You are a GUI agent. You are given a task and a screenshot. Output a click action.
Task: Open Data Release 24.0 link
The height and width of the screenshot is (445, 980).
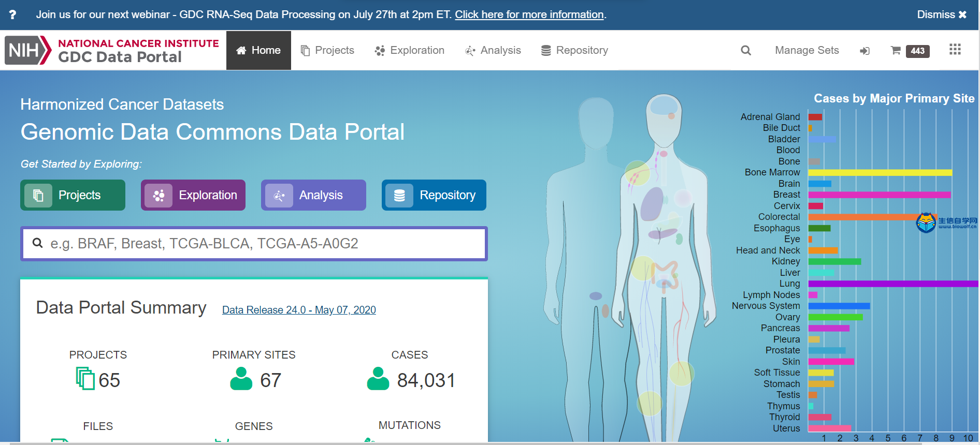coord(299,310)
